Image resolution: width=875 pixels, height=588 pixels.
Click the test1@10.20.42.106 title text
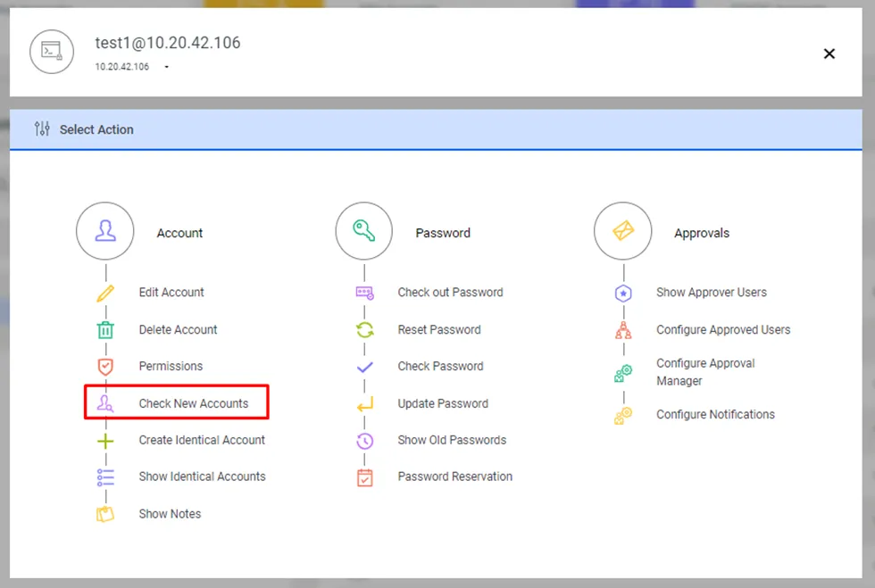tap(168, 43)
